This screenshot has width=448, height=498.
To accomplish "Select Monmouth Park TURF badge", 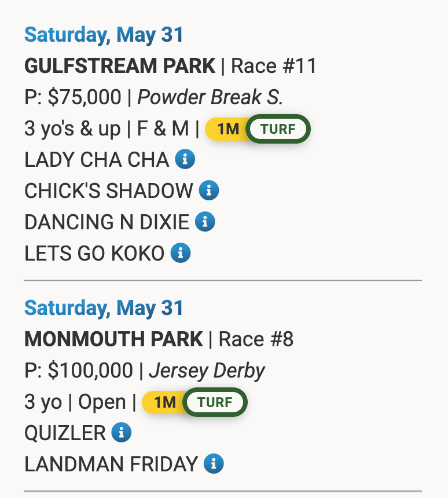I will point(215,402).
